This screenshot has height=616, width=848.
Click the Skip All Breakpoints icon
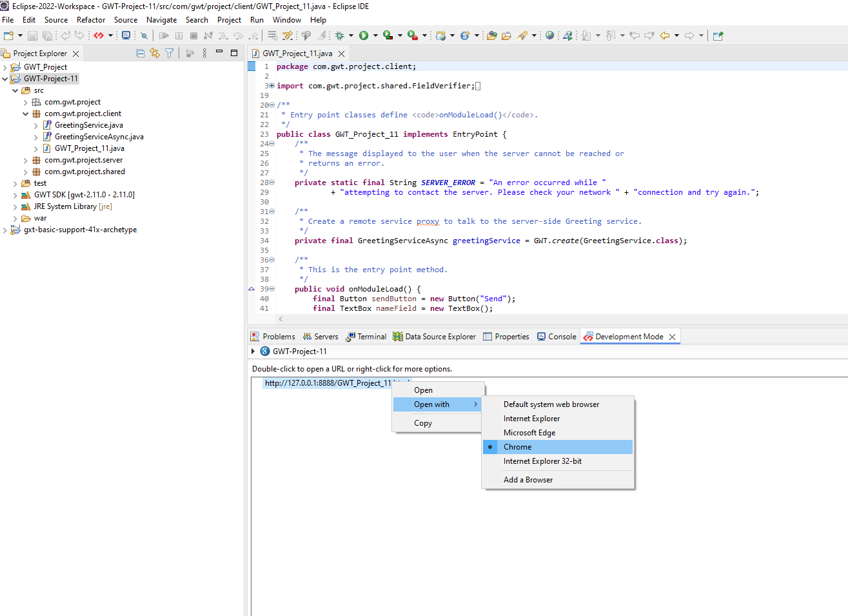point(144,35)
